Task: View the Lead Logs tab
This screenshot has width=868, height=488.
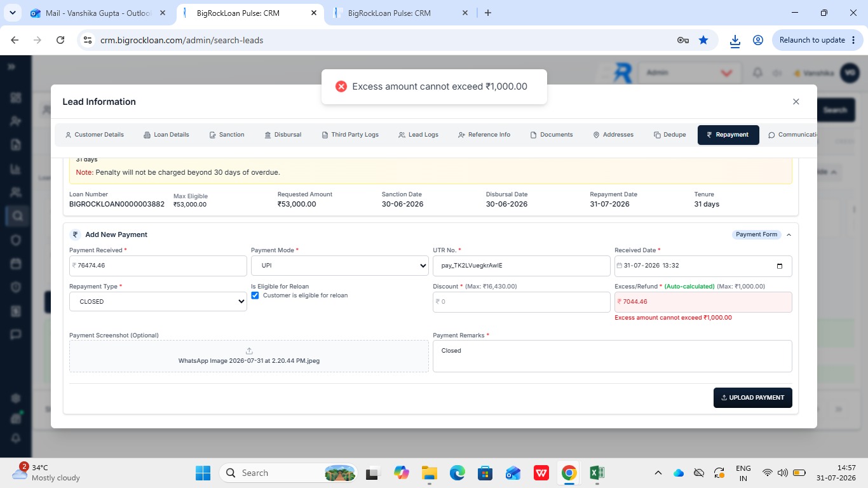Action: click(418, 135)
